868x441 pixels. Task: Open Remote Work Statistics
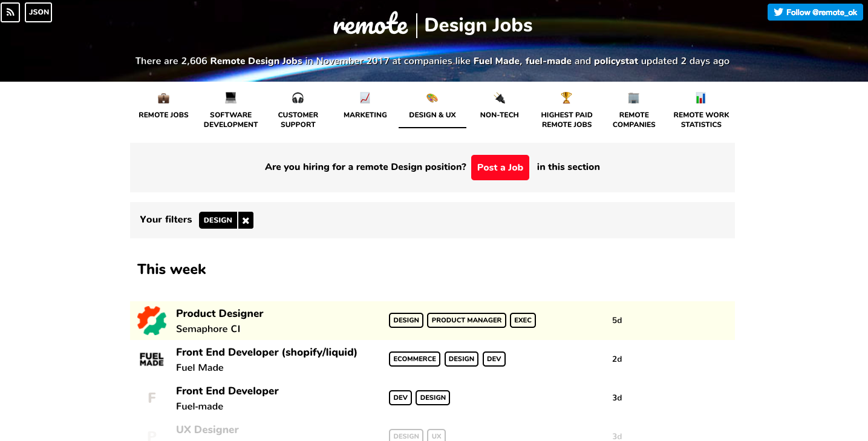[701, 120]
